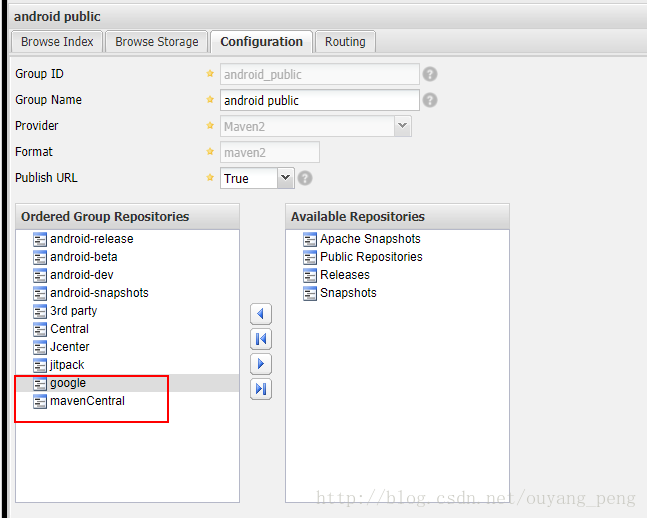
Task: Select the mavenCentral repository
Action: pyautogui.click(x=87, y=401)
